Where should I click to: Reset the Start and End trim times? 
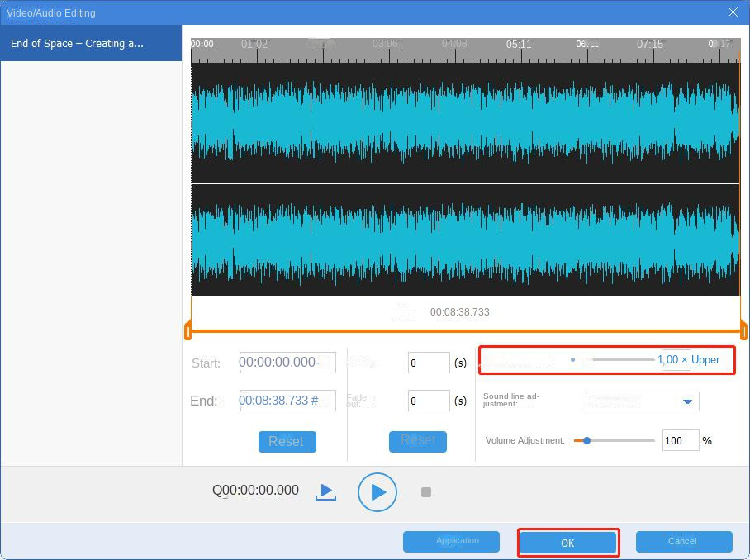(x=287, y=442)
